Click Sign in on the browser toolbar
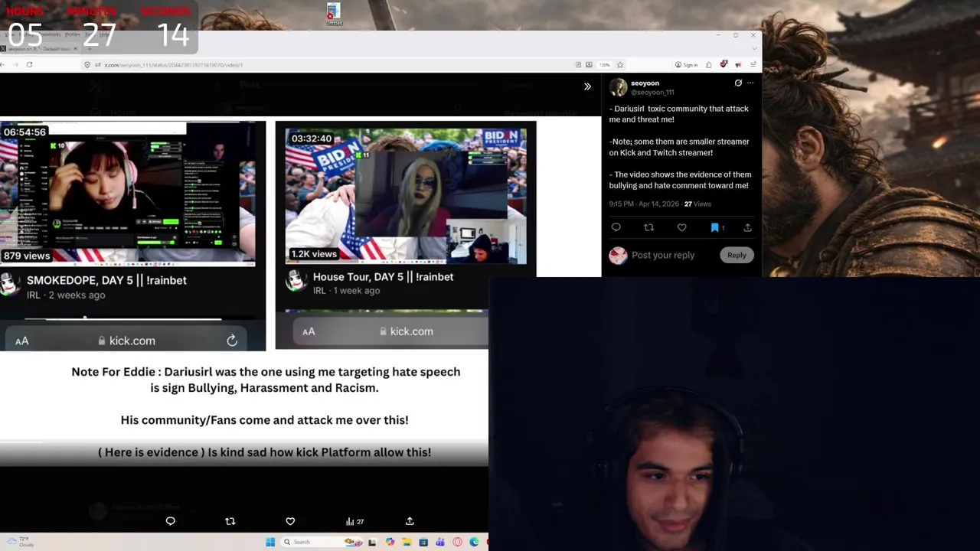The width and height of the screenshot is (980, 551). tap(686, 65)
